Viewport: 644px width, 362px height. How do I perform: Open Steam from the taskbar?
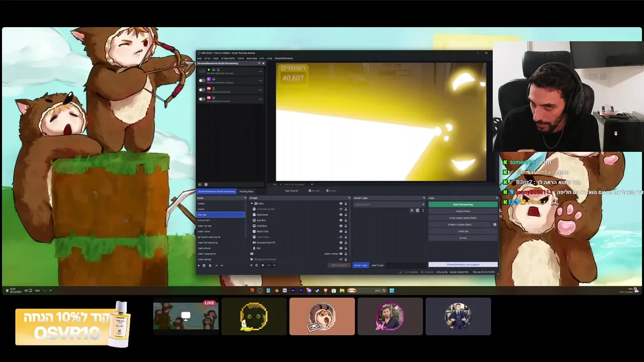click(x=317, y=291)
